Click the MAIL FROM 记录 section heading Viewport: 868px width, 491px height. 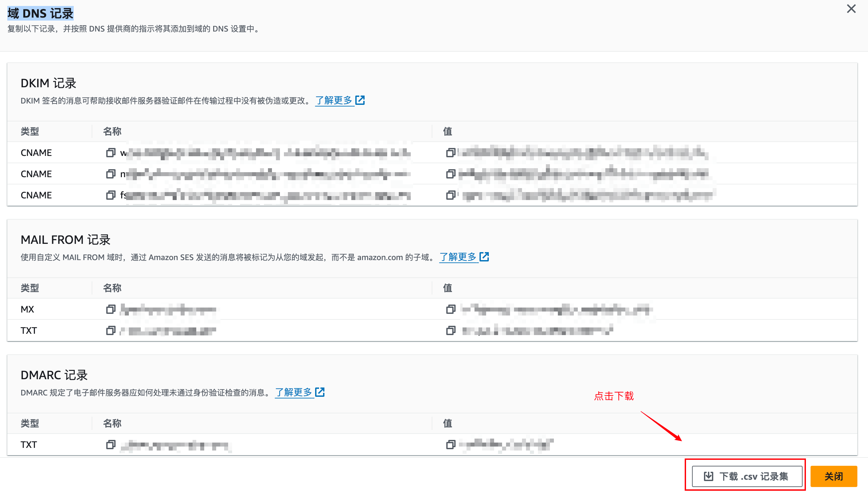pos(65,240)
